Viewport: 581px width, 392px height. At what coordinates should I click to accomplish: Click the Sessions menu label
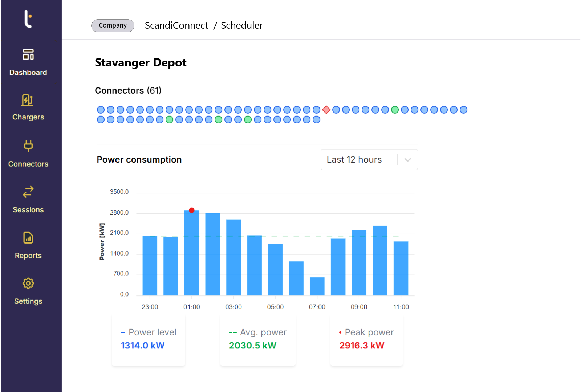pos(28,210)
